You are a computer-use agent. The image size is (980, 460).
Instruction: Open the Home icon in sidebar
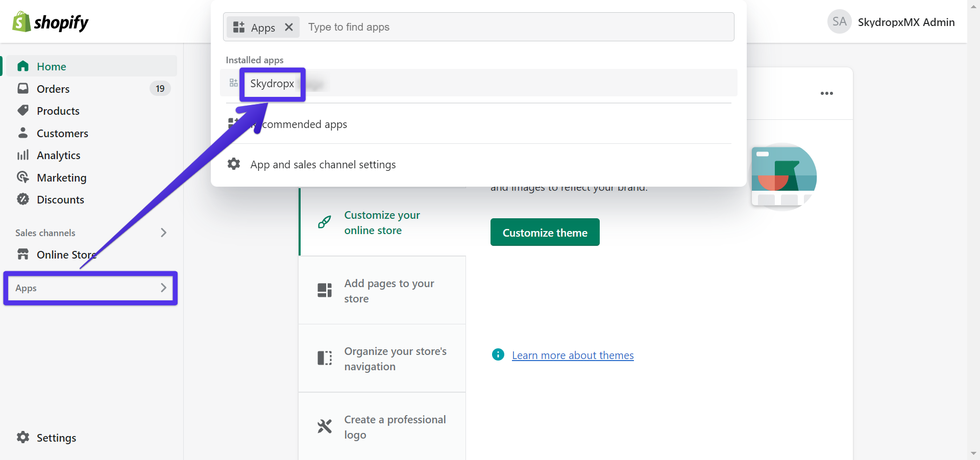click(x=23, y=66)
